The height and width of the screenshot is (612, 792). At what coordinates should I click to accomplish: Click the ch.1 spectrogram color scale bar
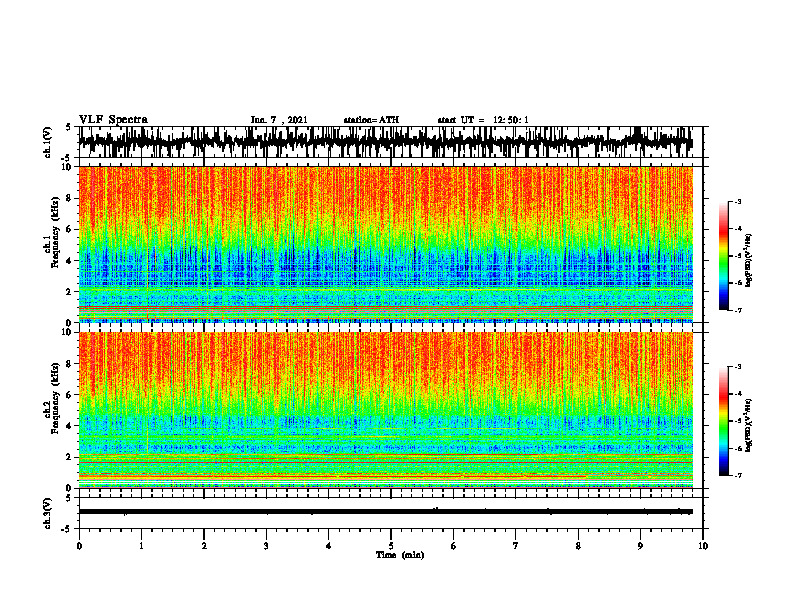click(x=724, y=256)
